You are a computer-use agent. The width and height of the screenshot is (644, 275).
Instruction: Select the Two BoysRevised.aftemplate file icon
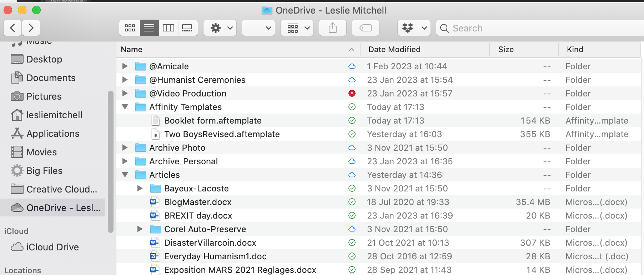click(x=156, y=134)
